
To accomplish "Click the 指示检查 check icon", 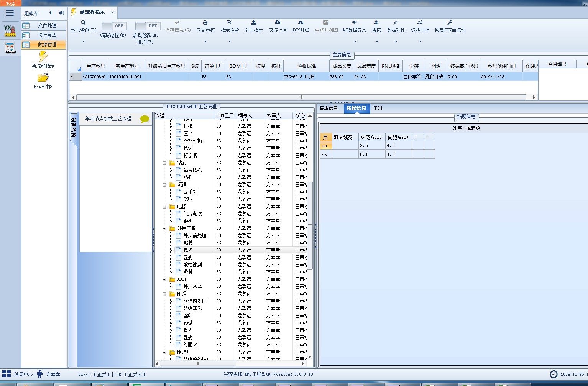I will pyautogui.click(x=229, y=23).
